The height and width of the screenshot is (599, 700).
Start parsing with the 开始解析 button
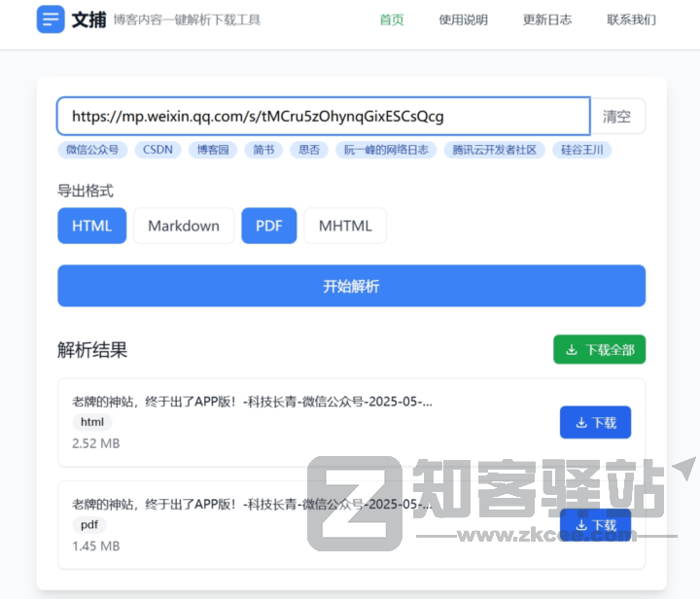tap(351, 286)
